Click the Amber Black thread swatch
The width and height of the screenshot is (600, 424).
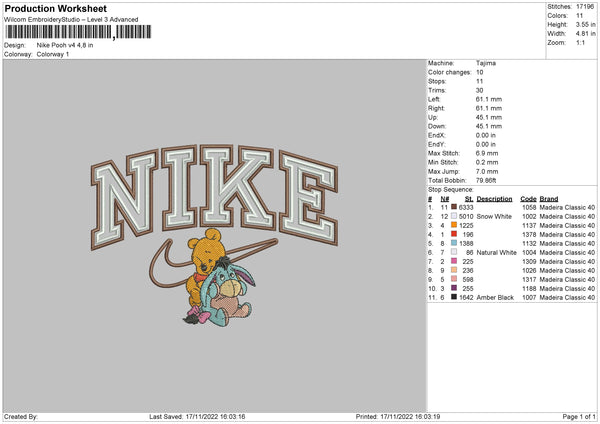pos(454,297)
